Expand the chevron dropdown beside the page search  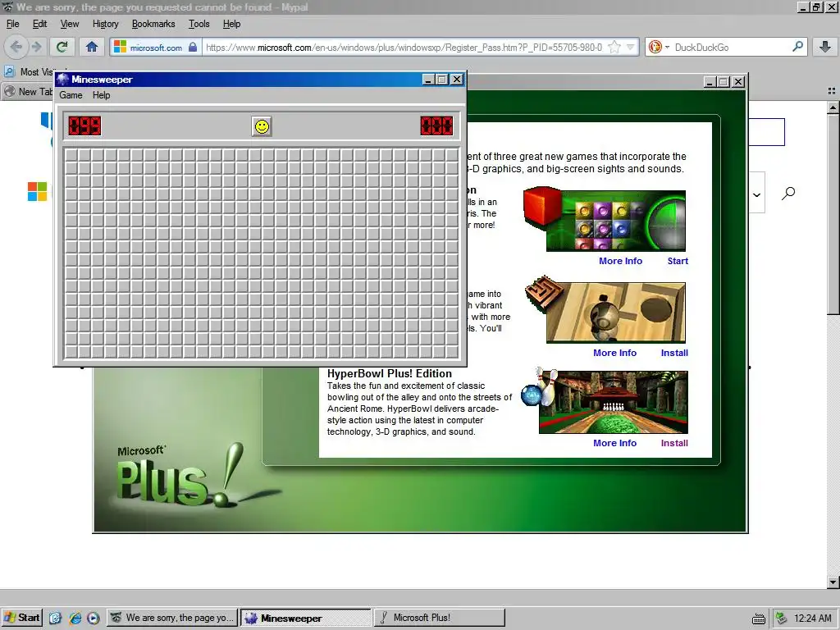(756, 194)
